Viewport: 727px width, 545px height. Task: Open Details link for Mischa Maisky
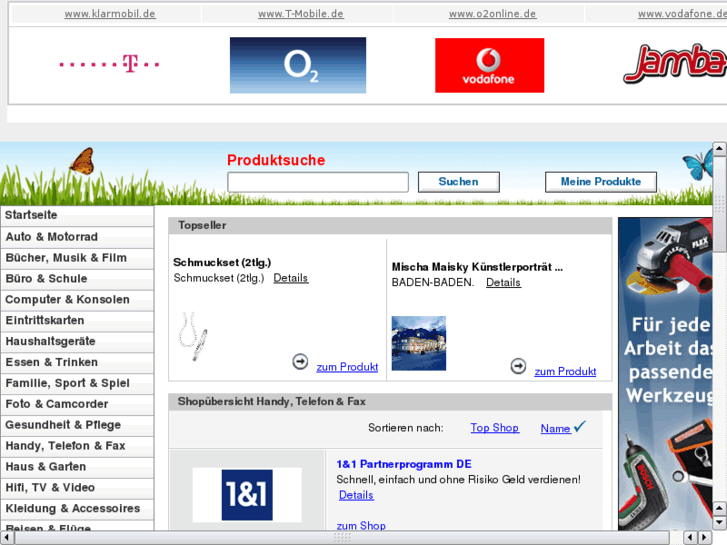pyautogui.click(x=504, y=282)
